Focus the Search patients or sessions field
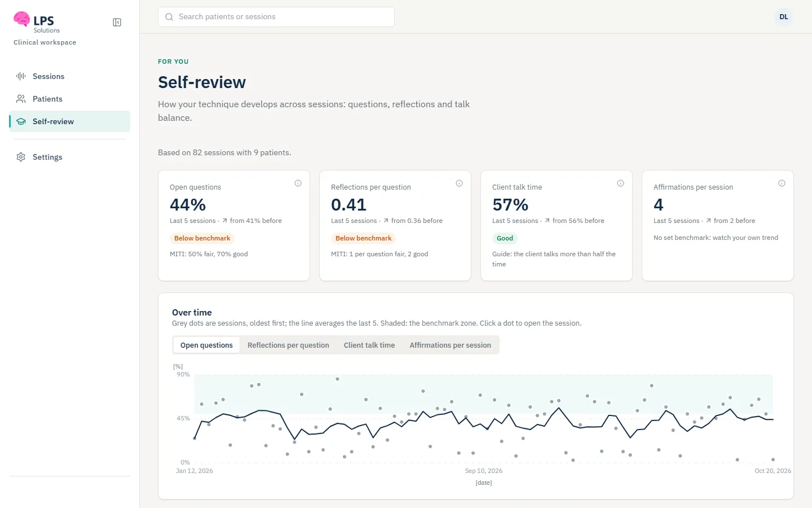The height and width of the screenshot is (508, 812). (276, 17)
